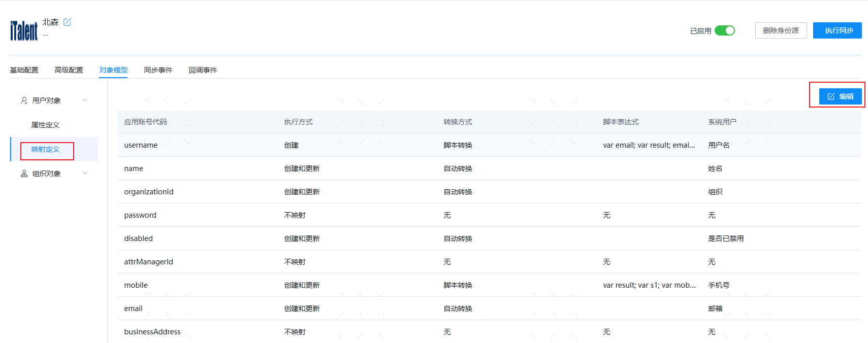Image resolution: width=868 pixels, height=343 pixels.
Task: Click the mobile row script expression
Action: click(649, 285)
